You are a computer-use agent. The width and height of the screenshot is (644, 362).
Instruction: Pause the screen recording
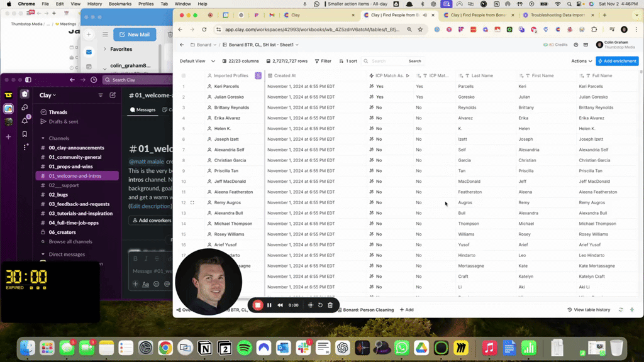coord(269,305)
